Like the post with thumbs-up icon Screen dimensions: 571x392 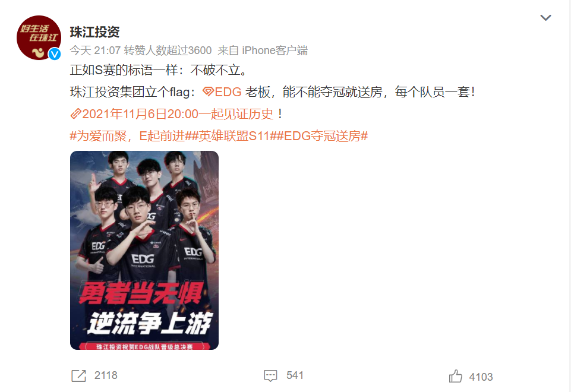(x=455, y=376)
